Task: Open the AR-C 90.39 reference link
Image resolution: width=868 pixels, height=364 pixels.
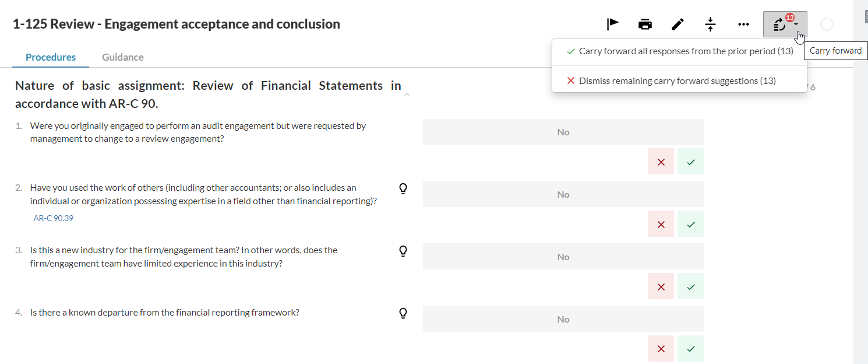Action: click(x=54, y=219)
